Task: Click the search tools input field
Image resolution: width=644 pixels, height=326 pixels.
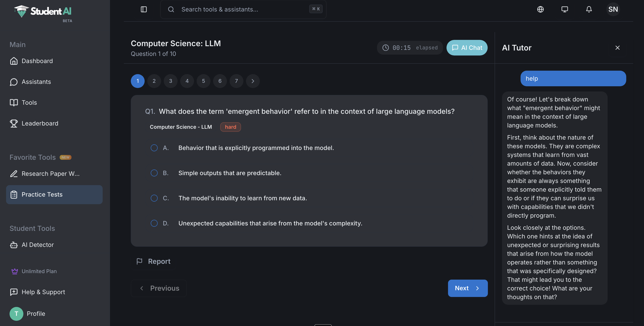Action: click(x=238, y=9)
